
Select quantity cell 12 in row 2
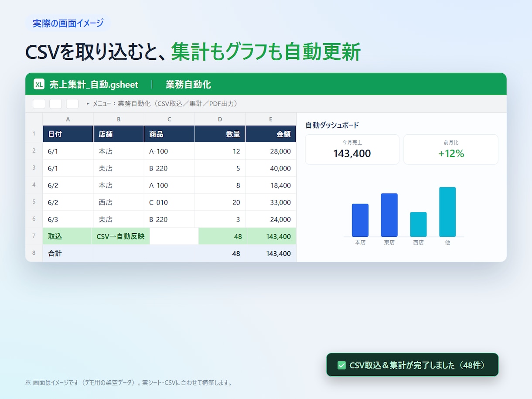[220, 151]
